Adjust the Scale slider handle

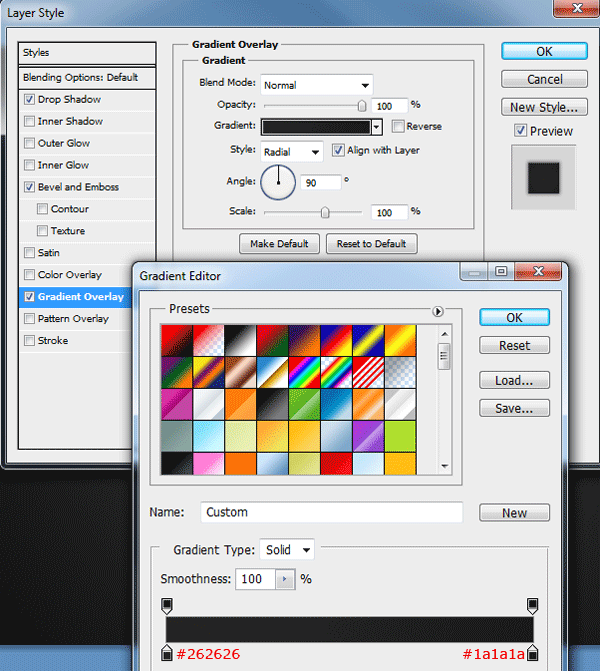click(x=325, y=212)
